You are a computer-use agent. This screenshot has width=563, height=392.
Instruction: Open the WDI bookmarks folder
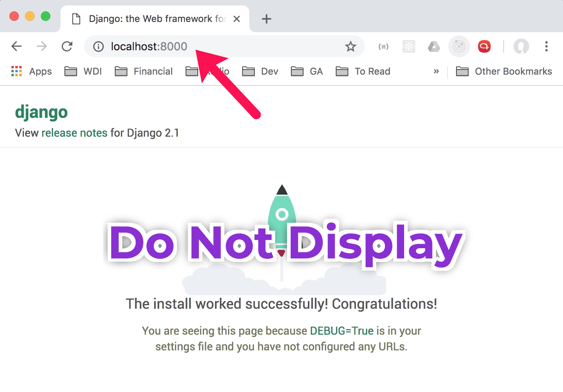pyautogui.click(x=83, y=71)
